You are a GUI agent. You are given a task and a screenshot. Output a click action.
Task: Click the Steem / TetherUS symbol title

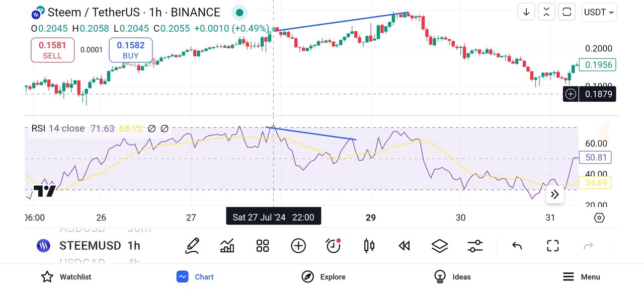[x=134, y=12]
